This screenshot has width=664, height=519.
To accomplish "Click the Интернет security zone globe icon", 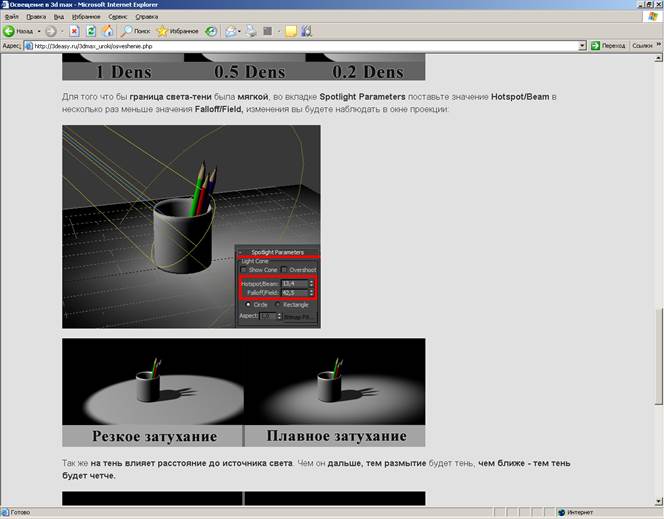I will point(562,513).
